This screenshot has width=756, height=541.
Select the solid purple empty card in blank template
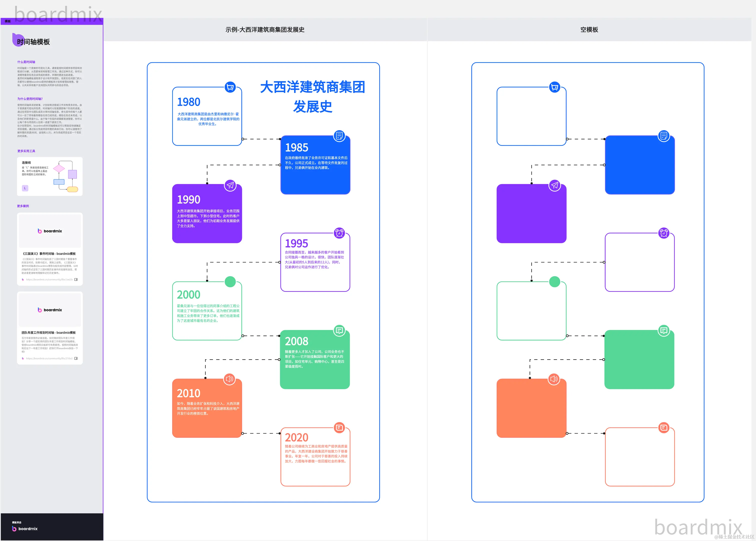coord(531,214)
